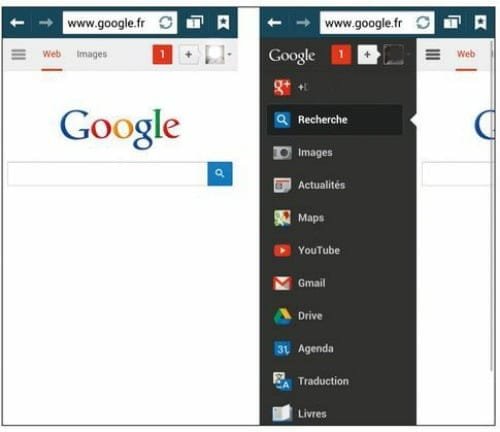Reload page in the left browser
500x432 pixels.
[x=166, y=23]
